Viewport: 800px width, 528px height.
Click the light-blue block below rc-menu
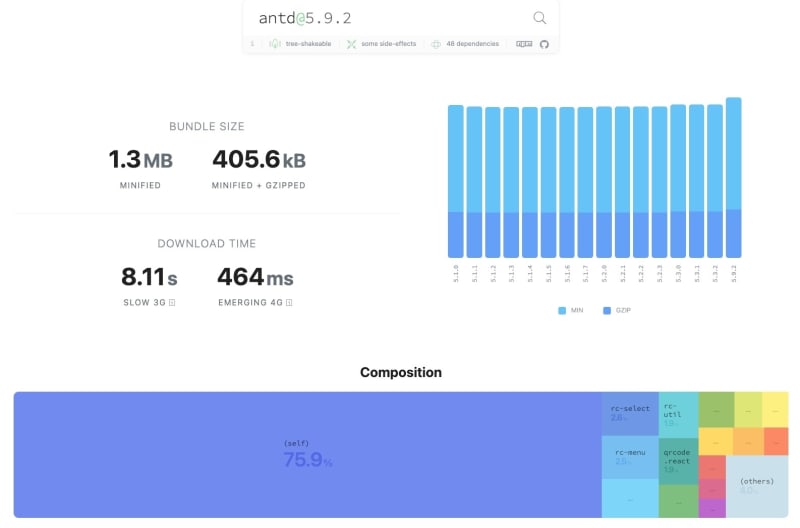pyautogui.click(x=630, y=498)
